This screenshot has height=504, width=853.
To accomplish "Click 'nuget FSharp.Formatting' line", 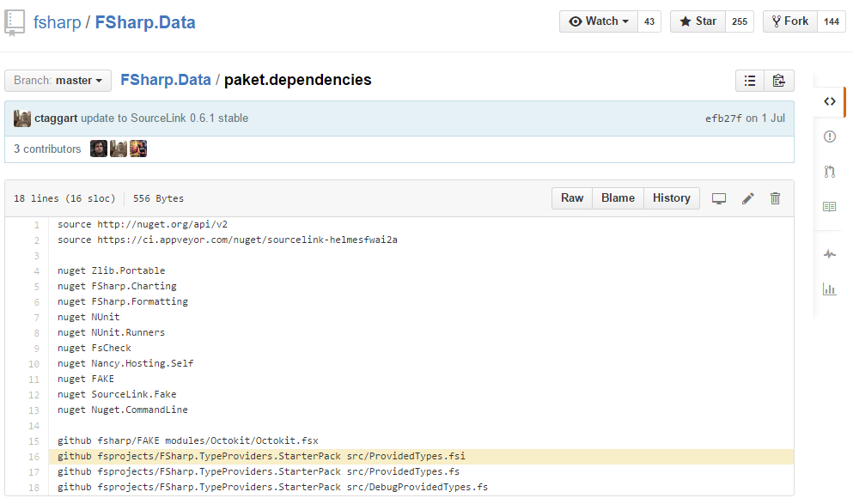I will (123, 301).
